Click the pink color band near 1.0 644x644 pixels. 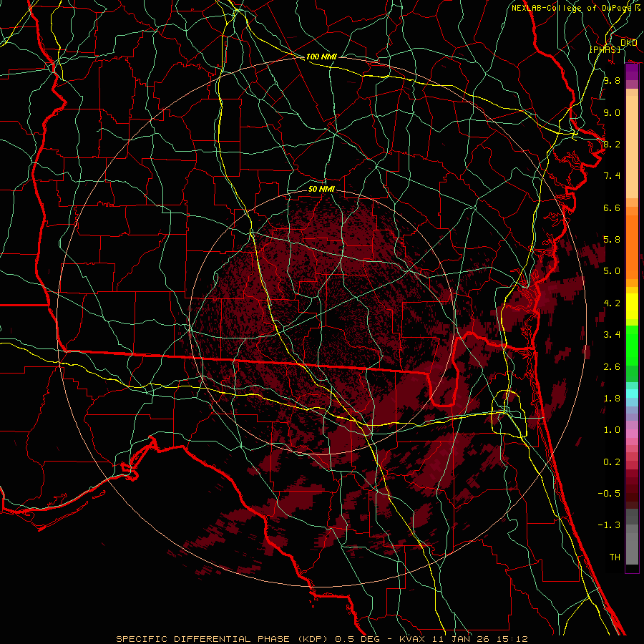[632, 433]
